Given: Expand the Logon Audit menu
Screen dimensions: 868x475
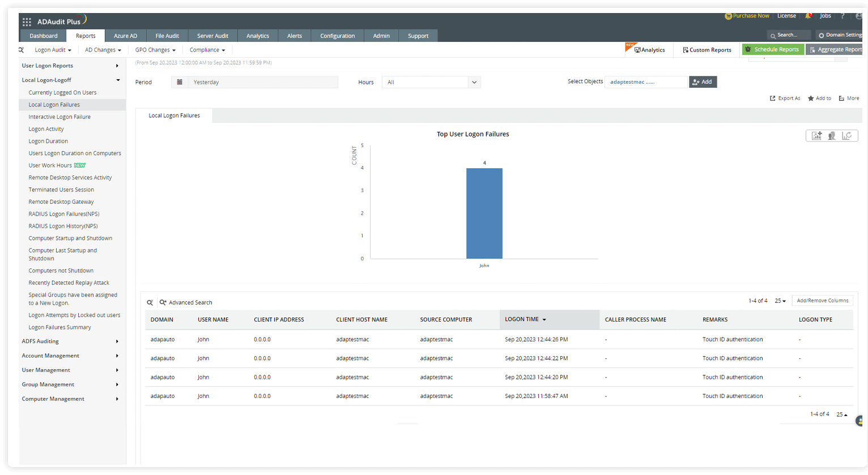Looking at the screenshot, I should coord(53,50).
